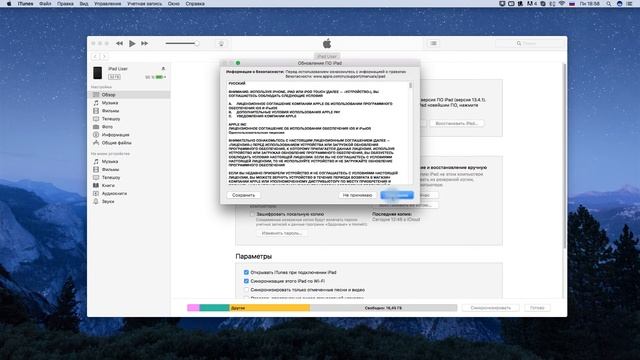This screenshot has height=360, width=640.
Task: Open the Правка menu
Action: tap(65, 4)
